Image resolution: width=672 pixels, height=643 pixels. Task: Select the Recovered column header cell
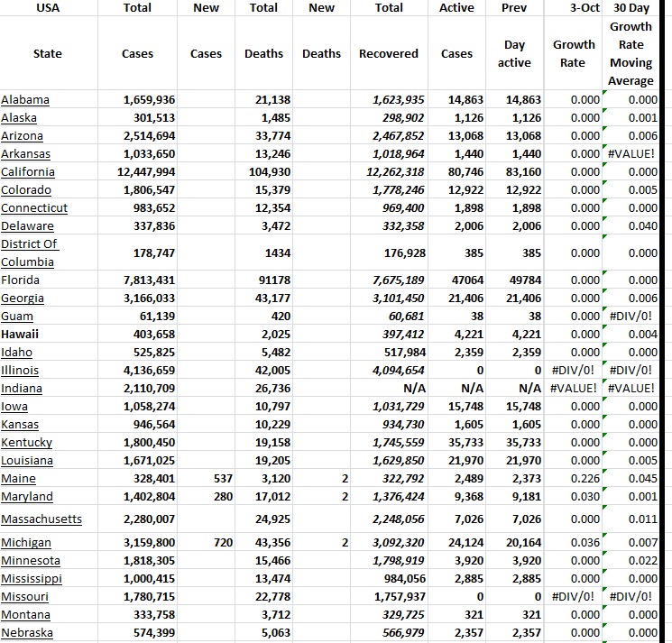389,53
